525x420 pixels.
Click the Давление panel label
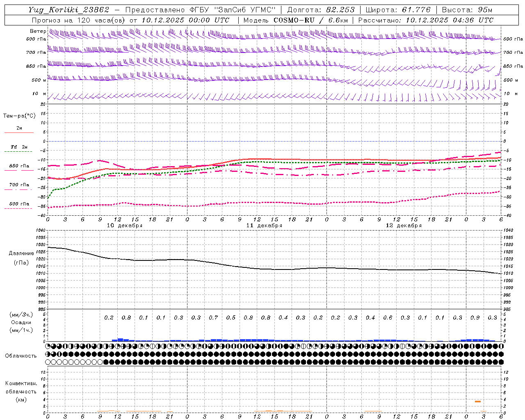[21, 253]
